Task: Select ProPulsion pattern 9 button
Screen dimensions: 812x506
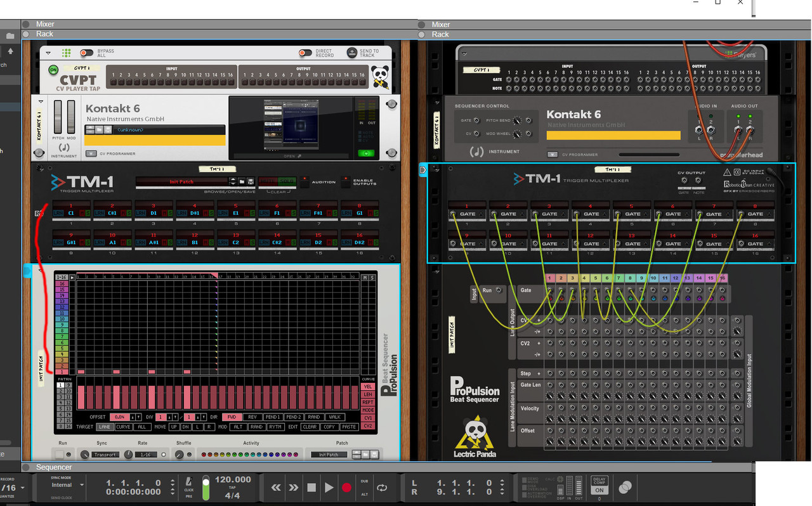Action: tap(68, 385)
